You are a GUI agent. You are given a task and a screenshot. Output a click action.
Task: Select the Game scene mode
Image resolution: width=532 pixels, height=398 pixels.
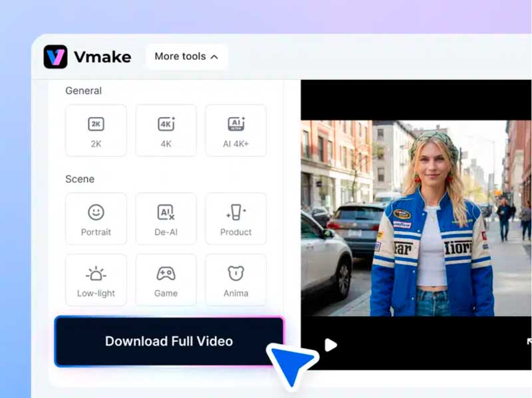(166, 280)
